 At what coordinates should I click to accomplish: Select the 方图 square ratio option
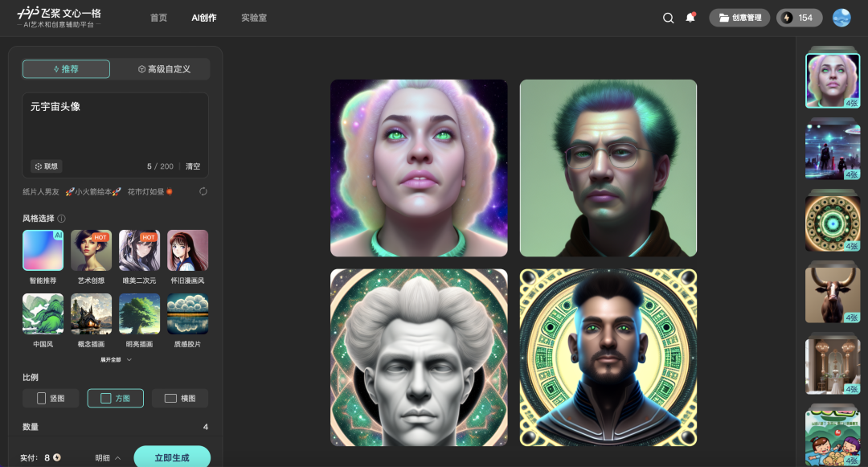tap(115, 398)
